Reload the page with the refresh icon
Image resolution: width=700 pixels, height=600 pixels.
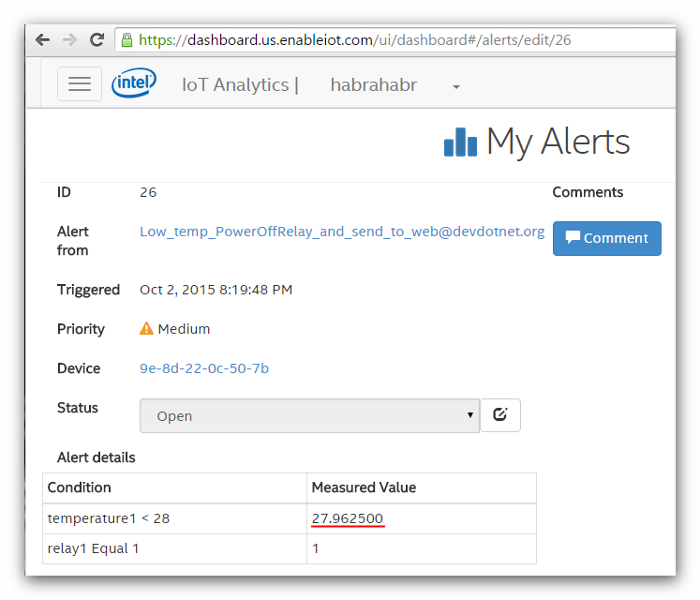97,39
